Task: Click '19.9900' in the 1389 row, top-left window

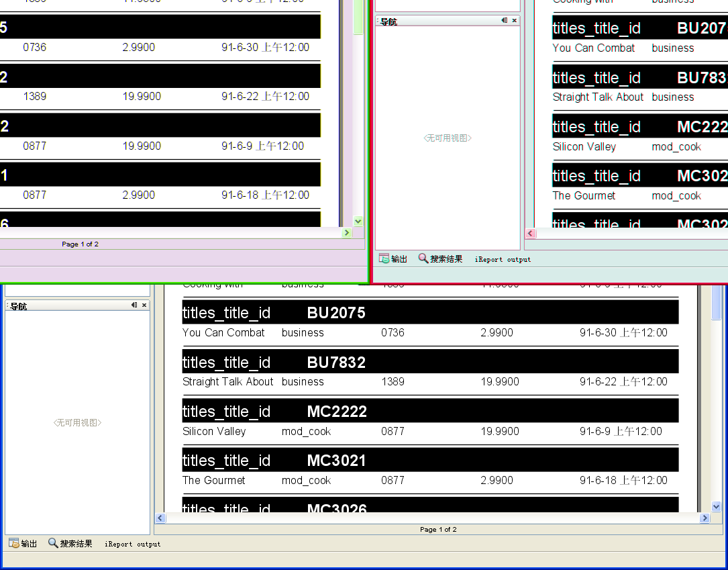Action: point(142,97)
